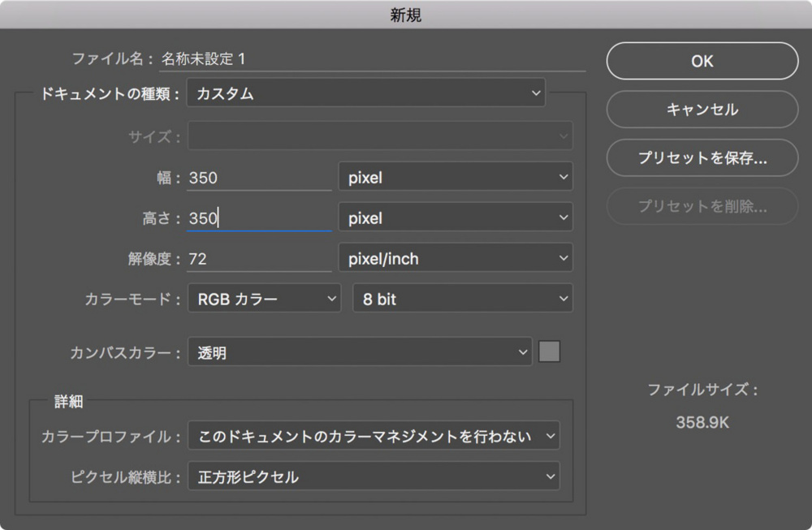Screen dimensions: 812x530
Task: Open the ピクセル縦横比 dropdown showing 正方形ピクセル
Action: [x=374, y=476]
